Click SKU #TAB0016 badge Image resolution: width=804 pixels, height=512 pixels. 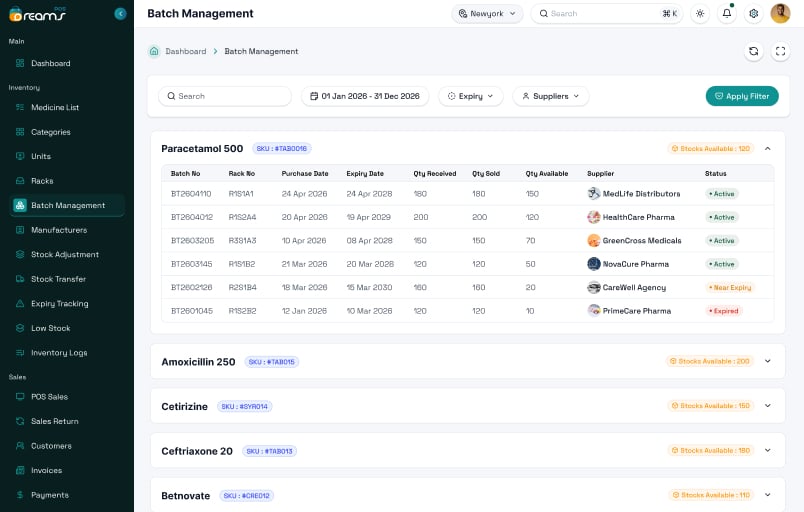click(x=282, y=149)
